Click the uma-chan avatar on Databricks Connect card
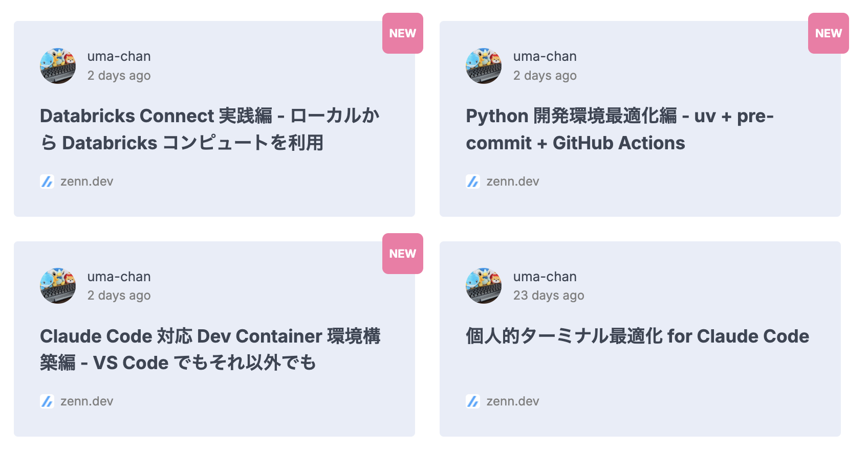868x453 pixels. [58, 66]
